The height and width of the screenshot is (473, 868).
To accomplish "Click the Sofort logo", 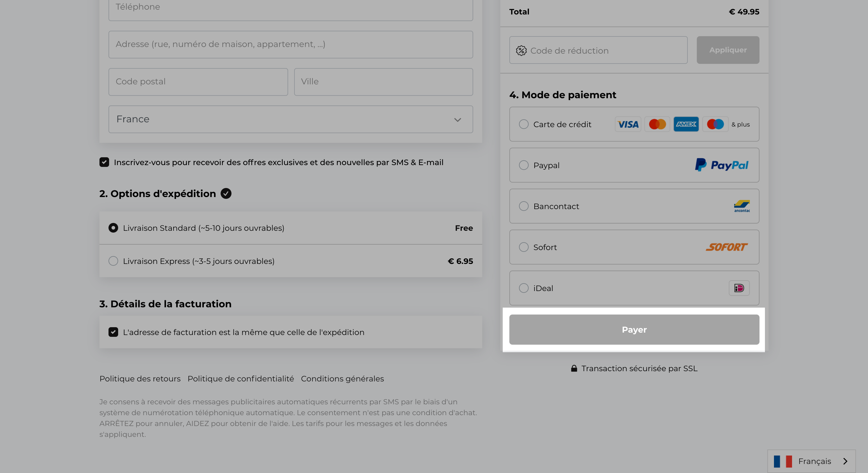I will [x=726, y=247].
